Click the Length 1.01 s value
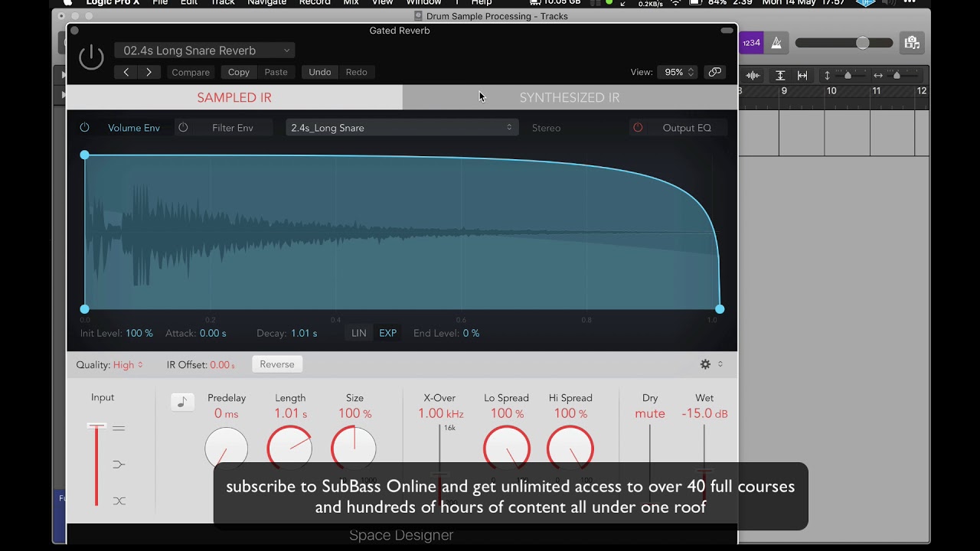 click(291, 414)
